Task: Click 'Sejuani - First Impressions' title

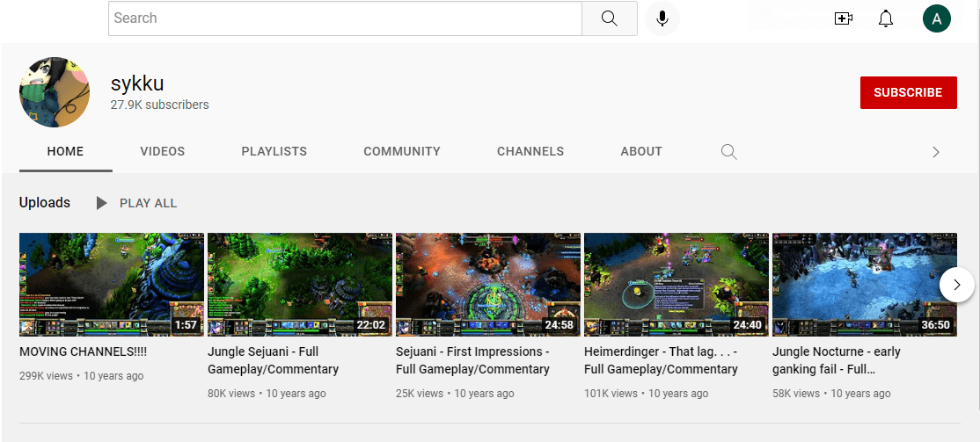Action: click(472, 360)
